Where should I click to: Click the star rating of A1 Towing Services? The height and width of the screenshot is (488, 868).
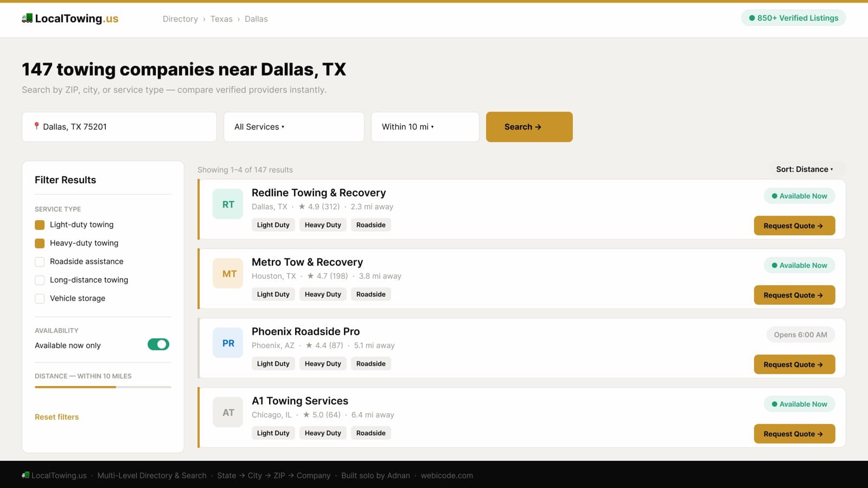[321, 415]
